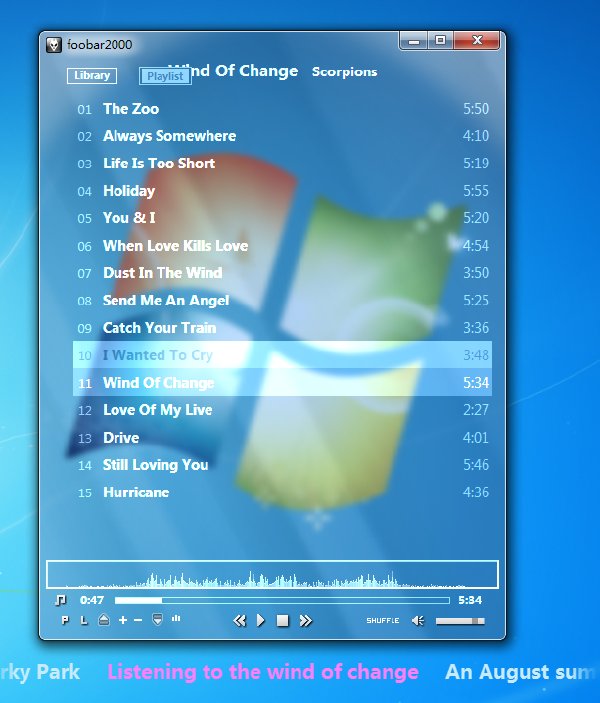The width and height of the screenshot is (600, 703).
Task: Select track 04 Holiday
Action: coord(283,191)
